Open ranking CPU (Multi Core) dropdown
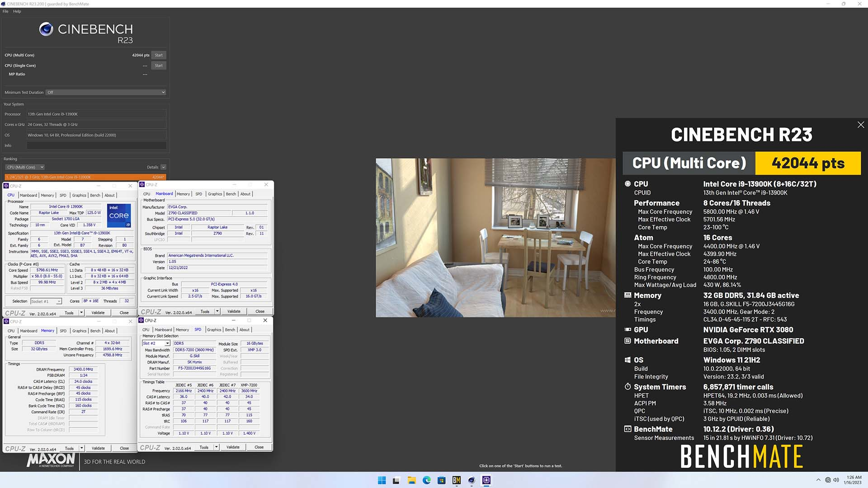The image size is (868, 488). [25, 167]
